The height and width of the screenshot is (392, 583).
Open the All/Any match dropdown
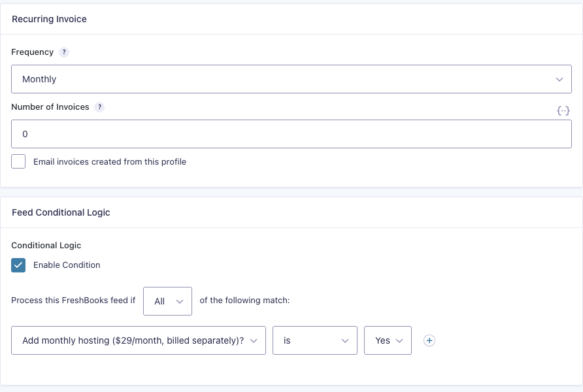click(x=167, y=301)
